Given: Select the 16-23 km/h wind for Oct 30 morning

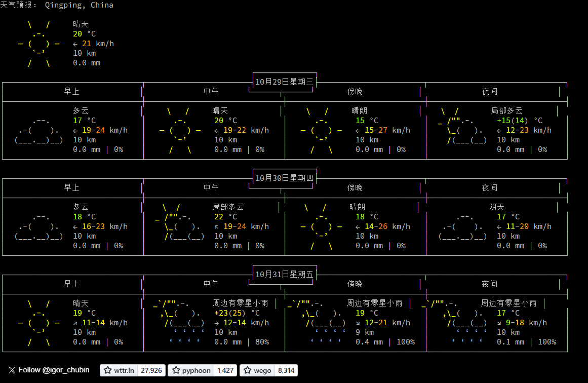Looking at the screenshot, I should click(x=100, y=226).
